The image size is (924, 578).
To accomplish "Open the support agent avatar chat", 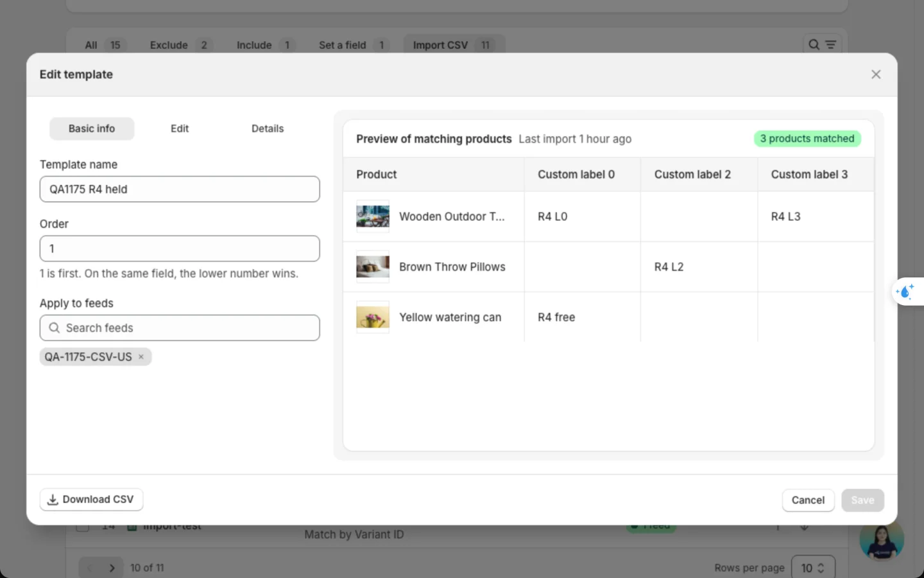I will [882, 539].
